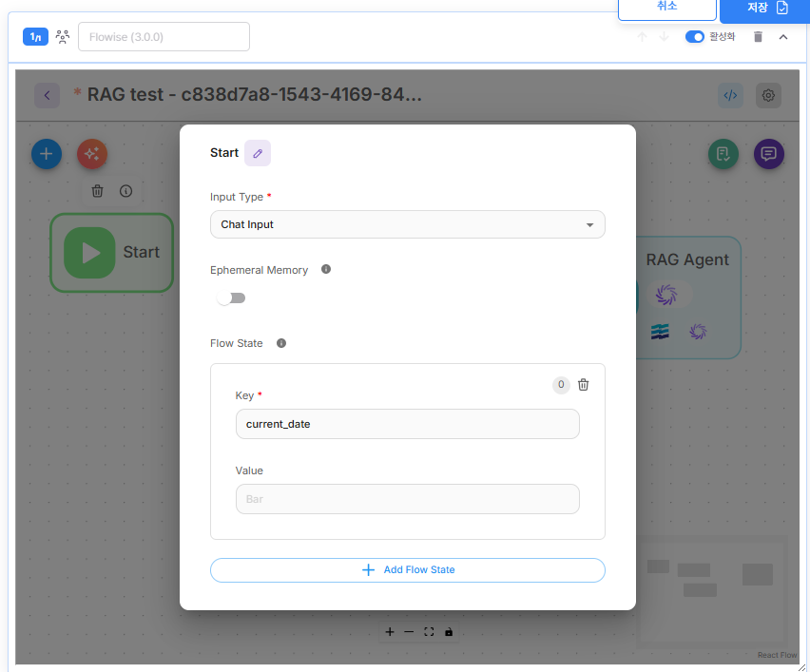Screen dimensions: 810x672
Task: Toggle the canvas lock interactivity control
Action: [x=449, y=632]
